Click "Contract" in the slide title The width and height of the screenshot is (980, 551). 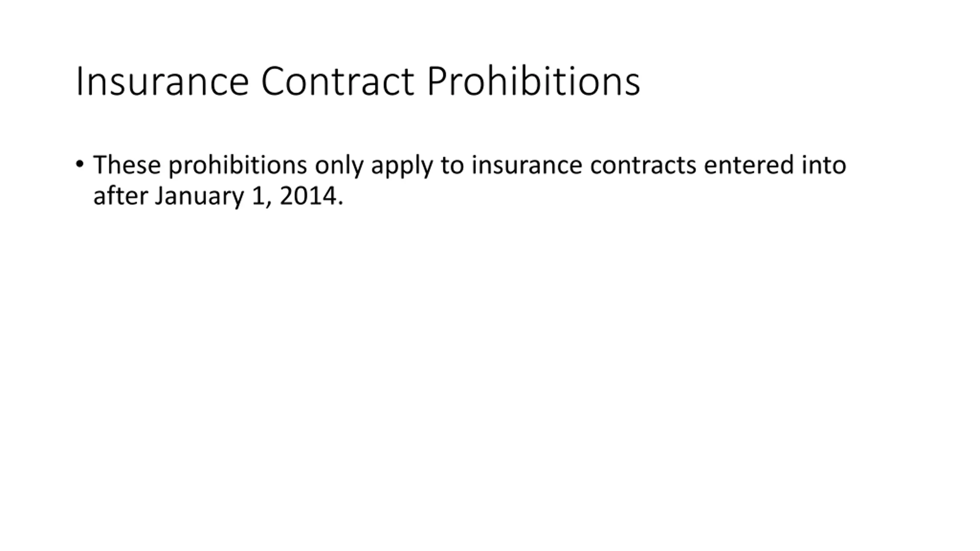[x=337, y=82]
